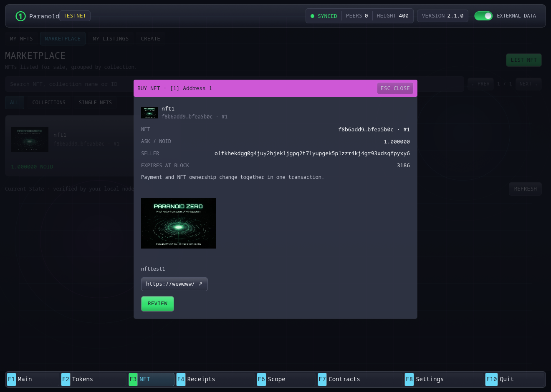
Task: Click the Refresh button
Action: point(526,189)
